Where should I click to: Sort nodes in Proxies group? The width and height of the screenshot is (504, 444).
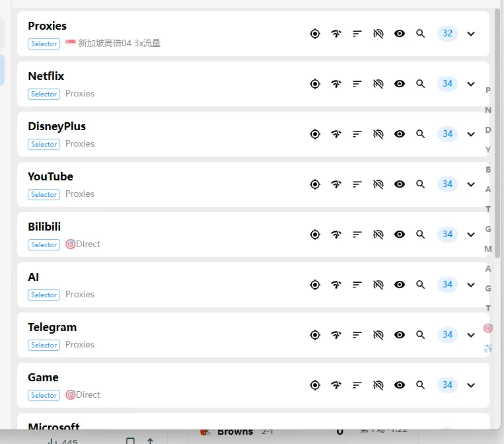357,34
